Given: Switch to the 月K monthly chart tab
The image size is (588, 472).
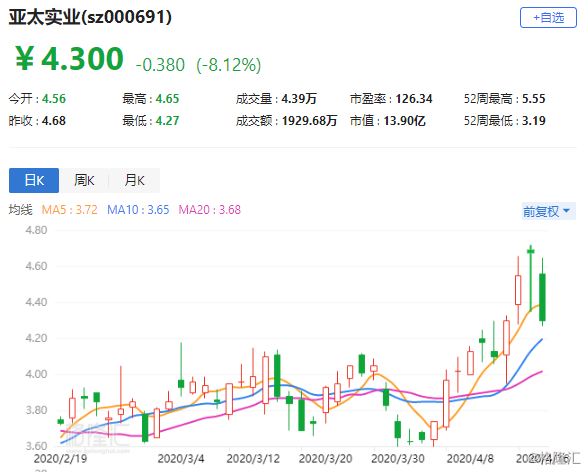Looking at the screenshot, I should coord(134,180).
